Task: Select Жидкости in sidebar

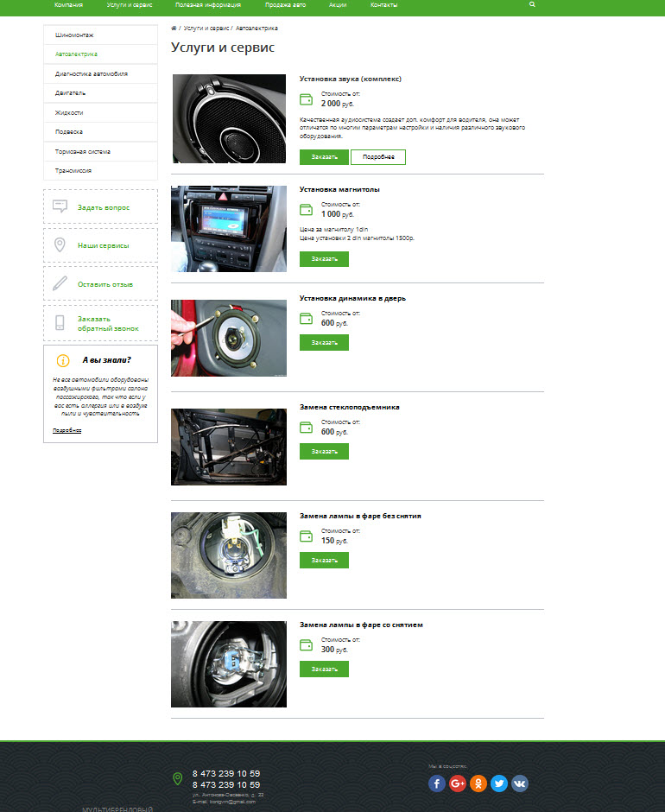Action: [100, 112]
